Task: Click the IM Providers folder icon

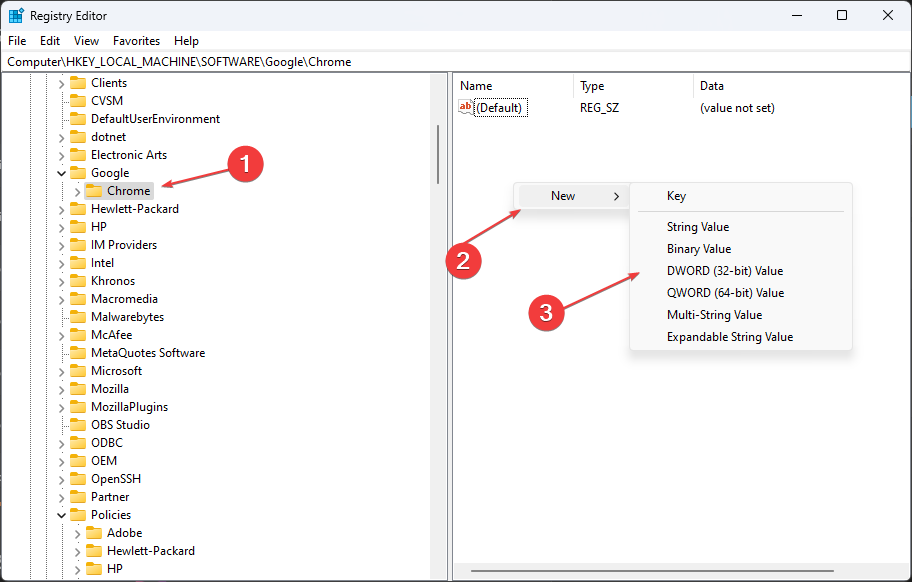Action: [78, 245]
